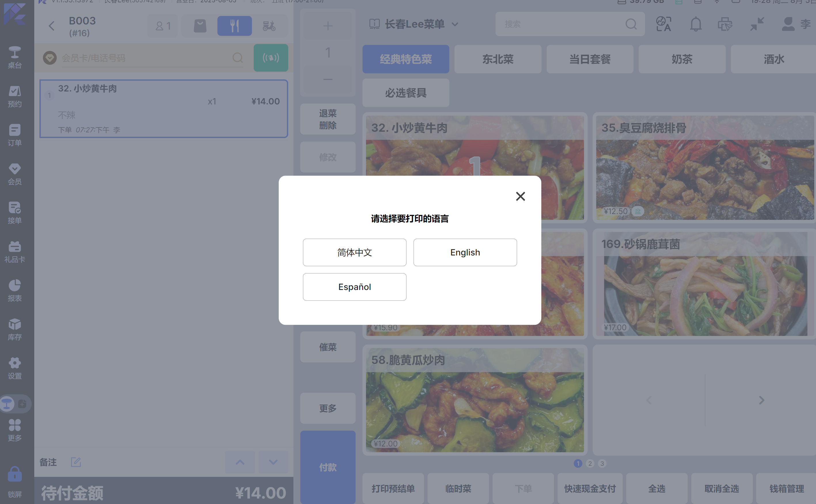
Task: Open the printer icon in top bar
Action: (725, 24)
